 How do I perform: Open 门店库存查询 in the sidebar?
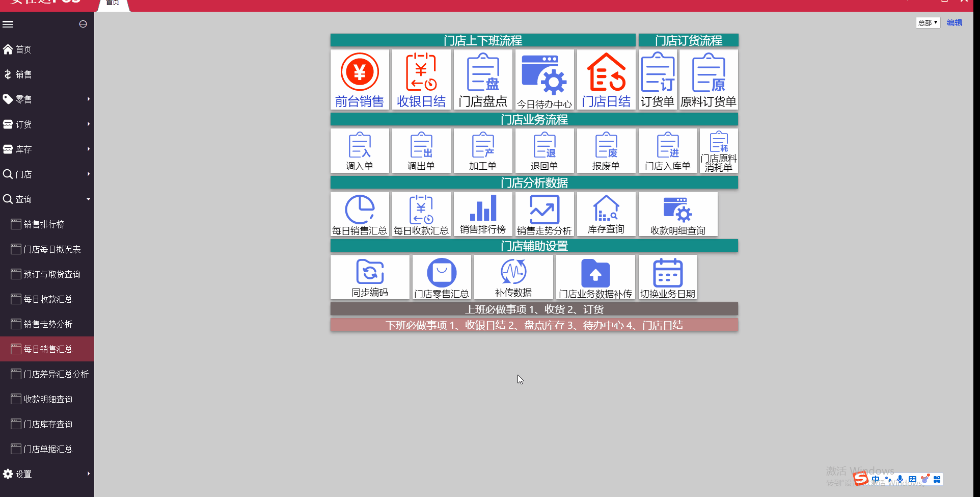47,424
